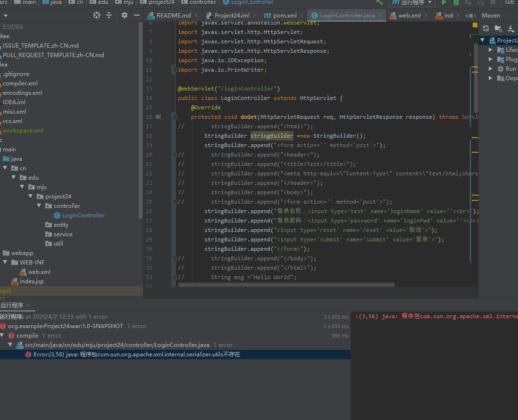This screenshot has height=420, width=518.
Task: Close the 运行程序 run tab
Action: tap(28, 305)
